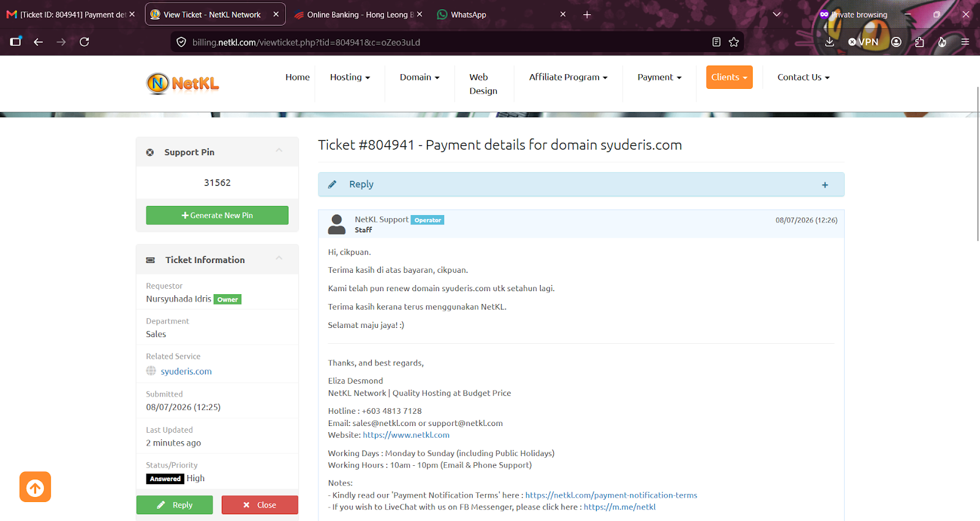Open the browser hamburger menu

[965, 42]
